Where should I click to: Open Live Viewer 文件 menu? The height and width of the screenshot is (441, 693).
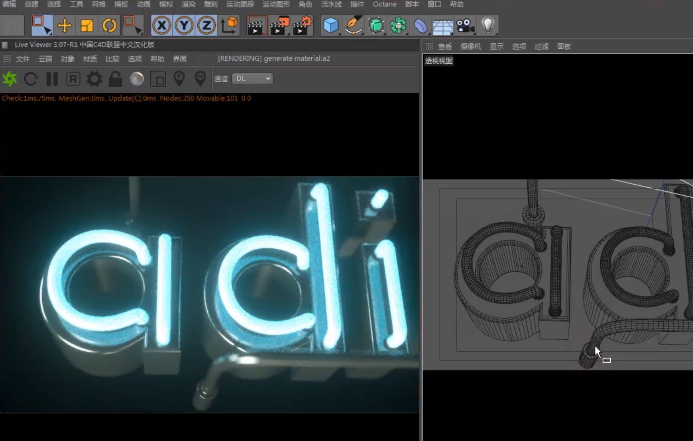tap(23, 59)
